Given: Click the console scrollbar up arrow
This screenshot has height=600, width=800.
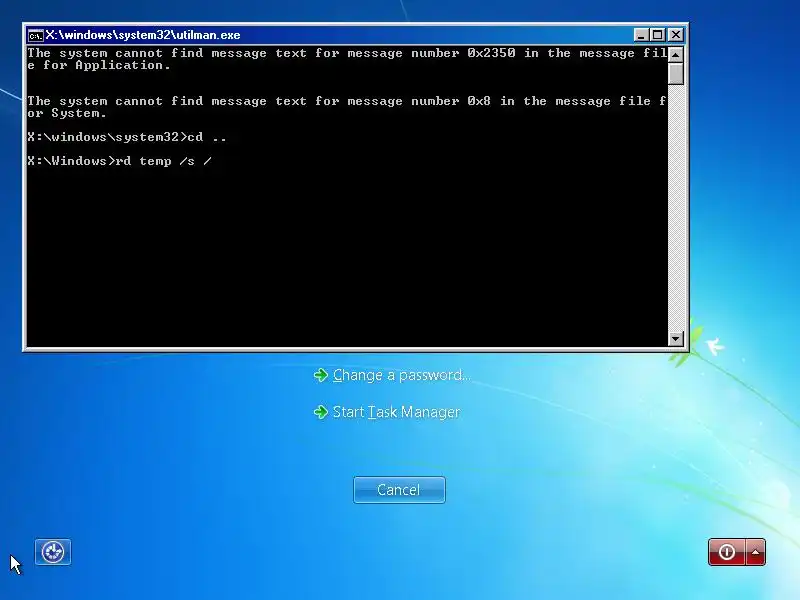Looking at the screenshot, I should coord(676,54).
